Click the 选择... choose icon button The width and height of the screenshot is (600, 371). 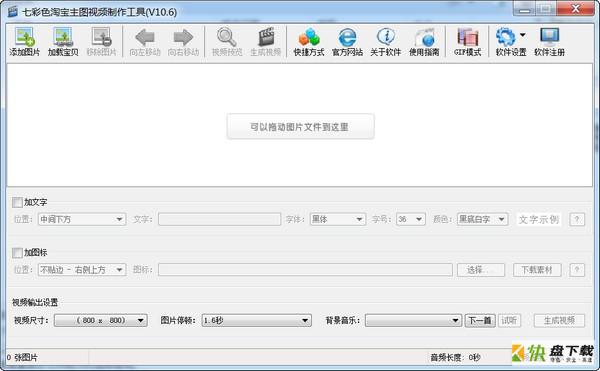point(481,270)
